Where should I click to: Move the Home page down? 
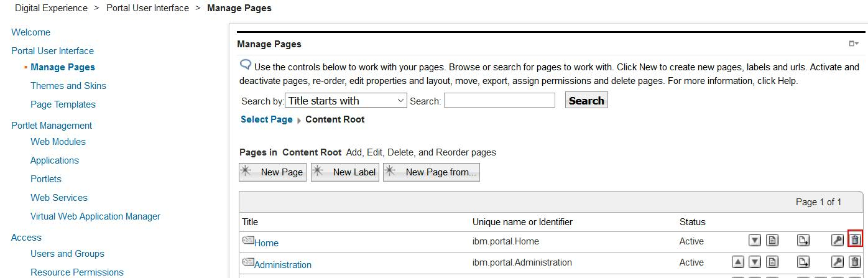click(755, 240)
